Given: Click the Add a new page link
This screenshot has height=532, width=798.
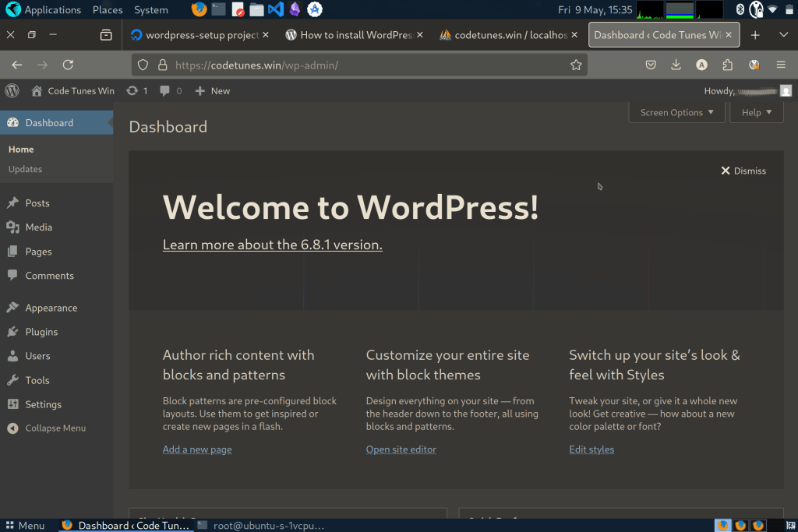Looking at the screenshot, I should (197, 449).
